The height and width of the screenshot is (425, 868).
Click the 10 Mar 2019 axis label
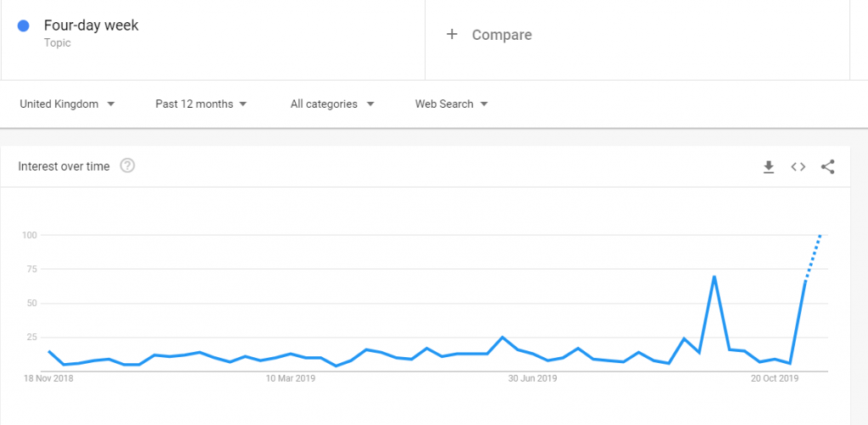pyautogui.click(x=291, y=379)
